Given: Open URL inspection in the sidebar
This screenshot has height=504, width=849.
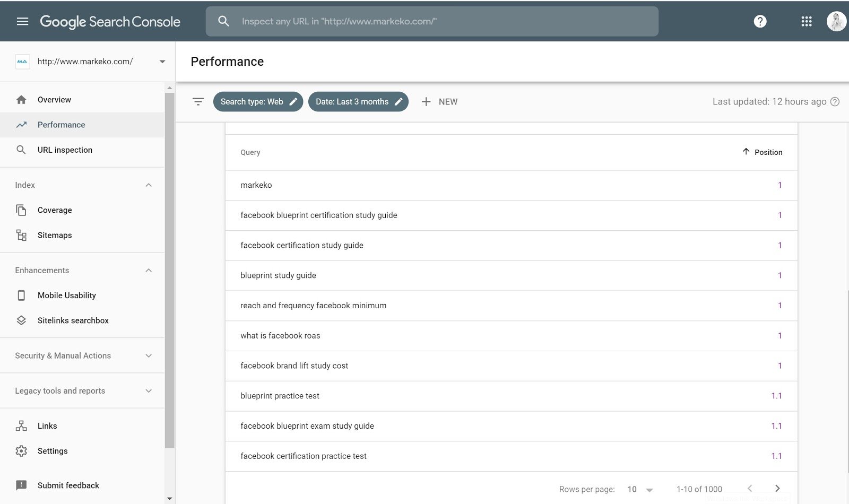Looking at the screenshot, I should [x=82, y=150].
